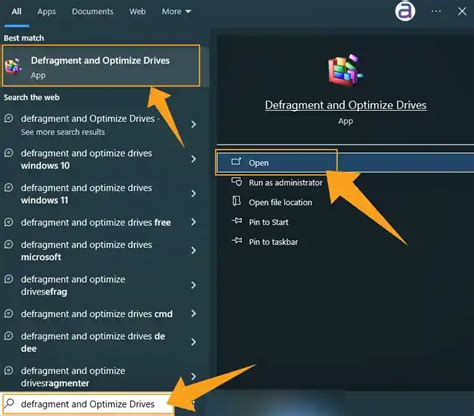Switch to the Documents tab
The image size is (474, 416).
pos(93,12)
